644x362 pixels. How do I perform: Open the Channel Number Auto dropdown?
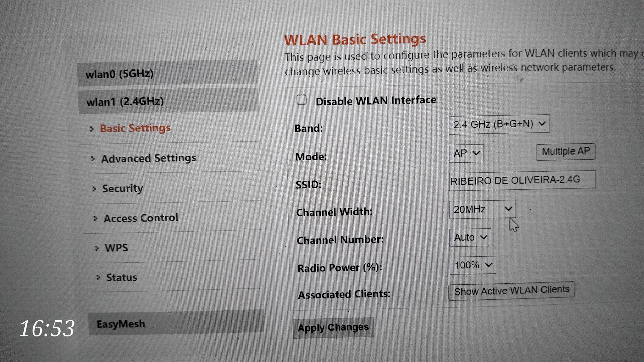point(470,237)
